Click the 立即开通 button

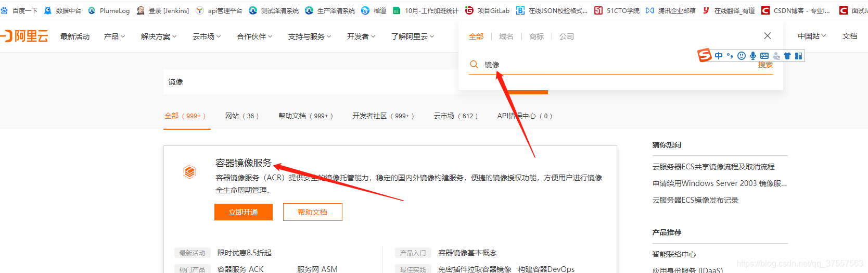(244, 212)
